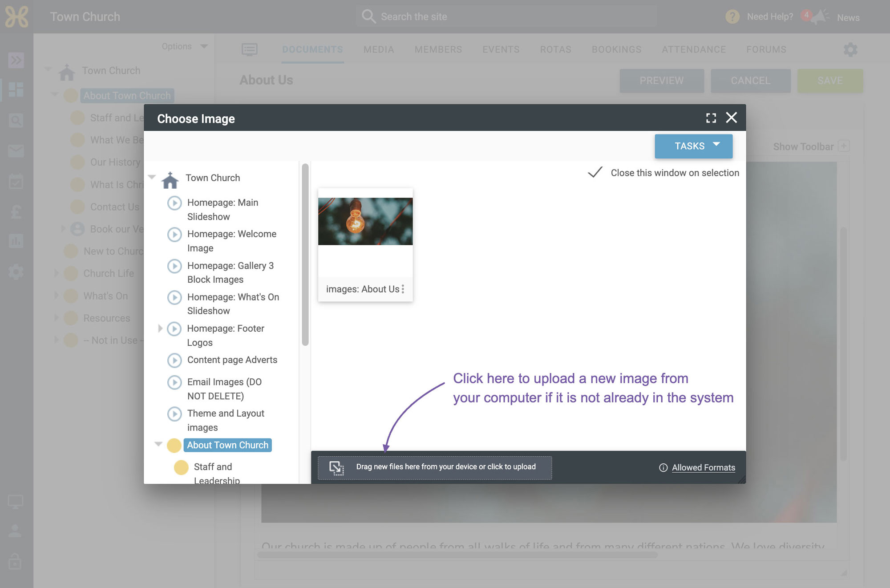Toggle 'Close this window on selection'

(595, 173)
